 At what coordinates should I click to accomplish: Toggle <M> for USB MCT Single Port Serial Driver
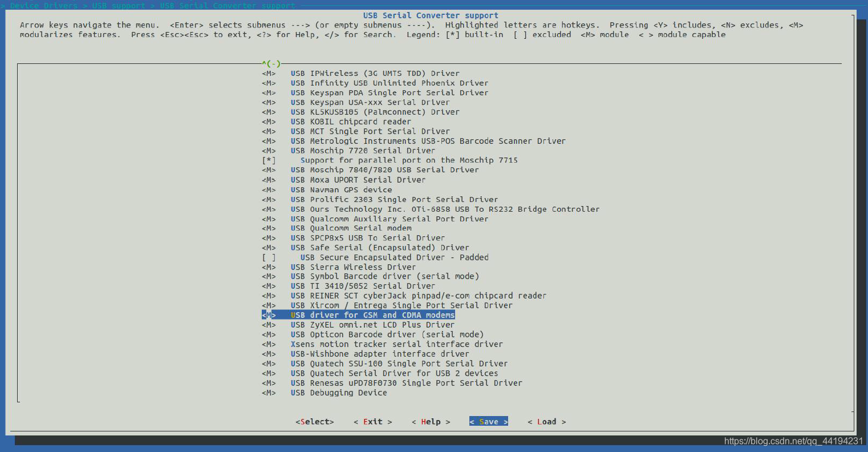coord(269,132)
